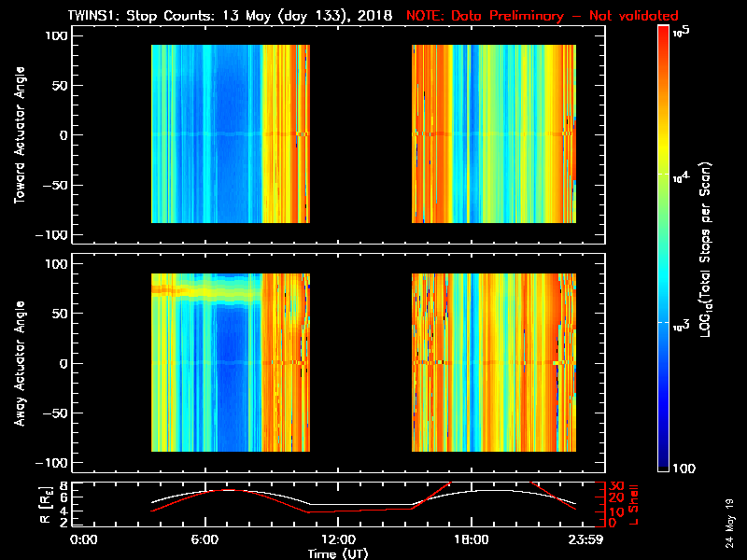This screenshot has width=747, height=560.
Task: Click the red "NOTE: Data Preliminary" warning text
Action: (543, 16)
